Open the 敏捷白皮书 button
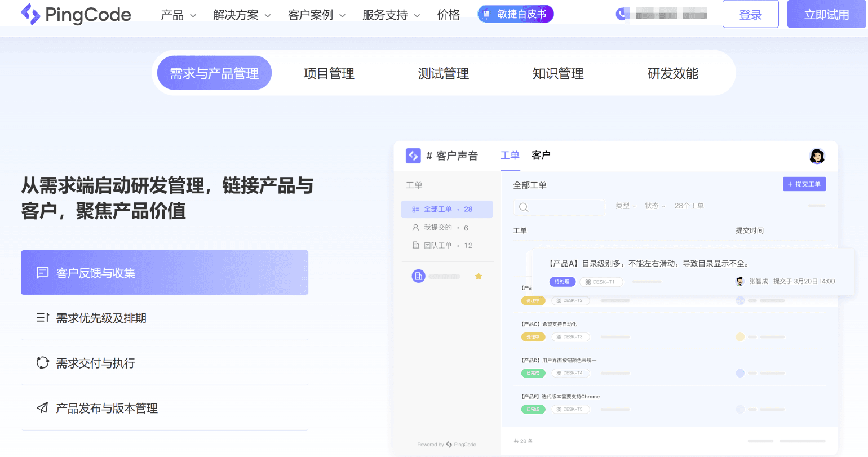Viewport: 868px width, 457px height. click(x=516, y=15)
